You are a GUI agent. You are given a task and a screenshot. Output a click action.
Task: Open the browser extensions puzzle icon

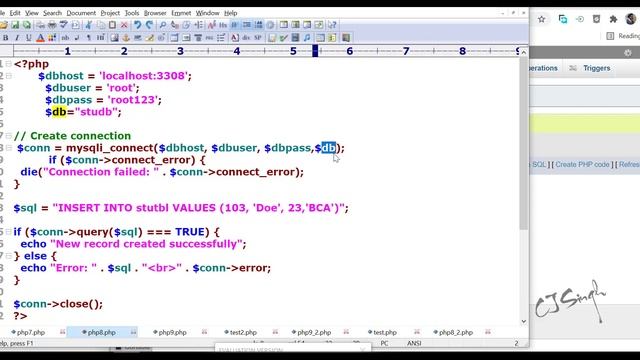(x=613, y=19)
